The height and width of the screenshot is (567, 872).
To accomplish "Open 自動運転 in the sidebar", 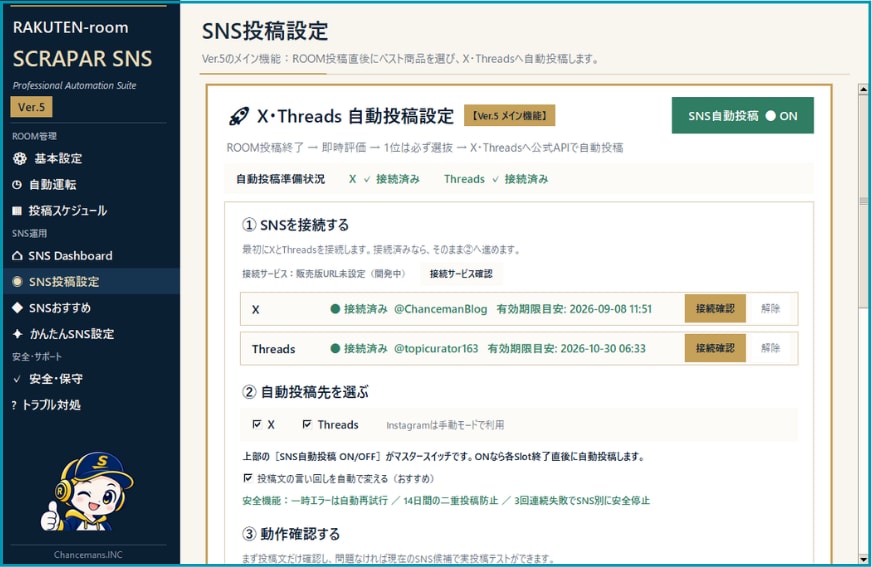I will pos(91,185).
